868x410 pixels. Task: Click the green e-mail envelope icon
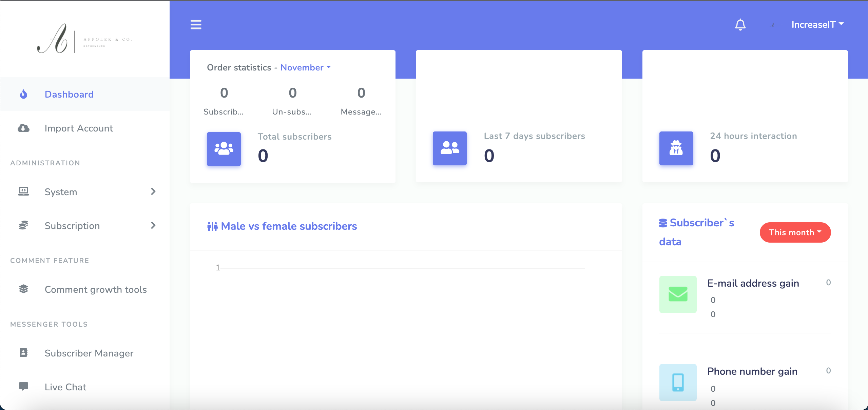coord(677,294)
